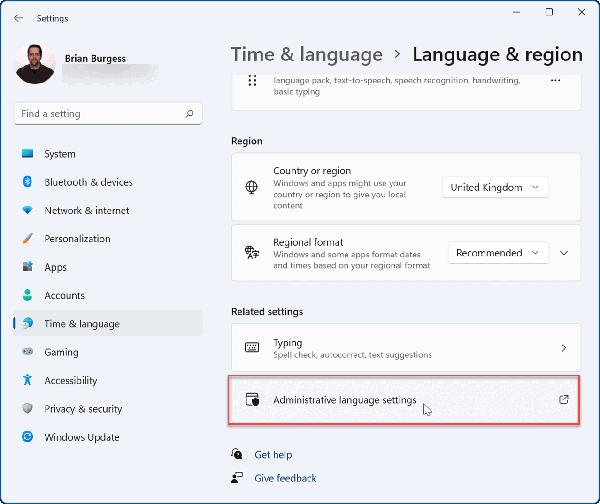Click the Windows Update sync icon
This screenshot has width=600, height=504.
(x=27, y=437)
